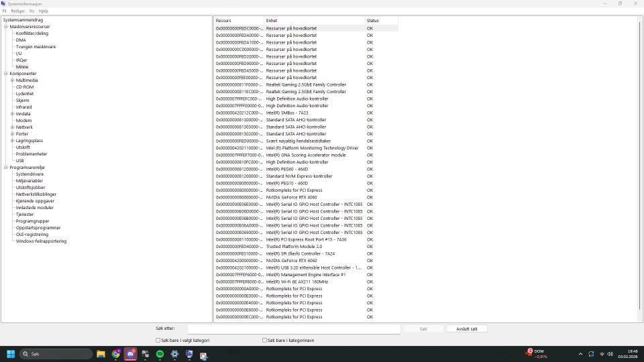Expand the Lagringsplass node
Image resolution: width=644 pixels, height=362 pixels.
pos(12,140)
